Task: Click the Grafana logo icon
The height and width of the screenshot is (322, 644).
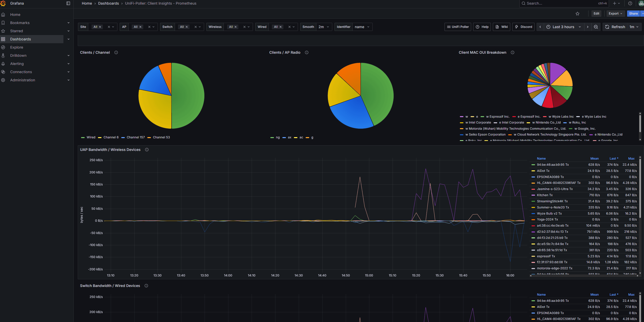Action: [3, 3]
